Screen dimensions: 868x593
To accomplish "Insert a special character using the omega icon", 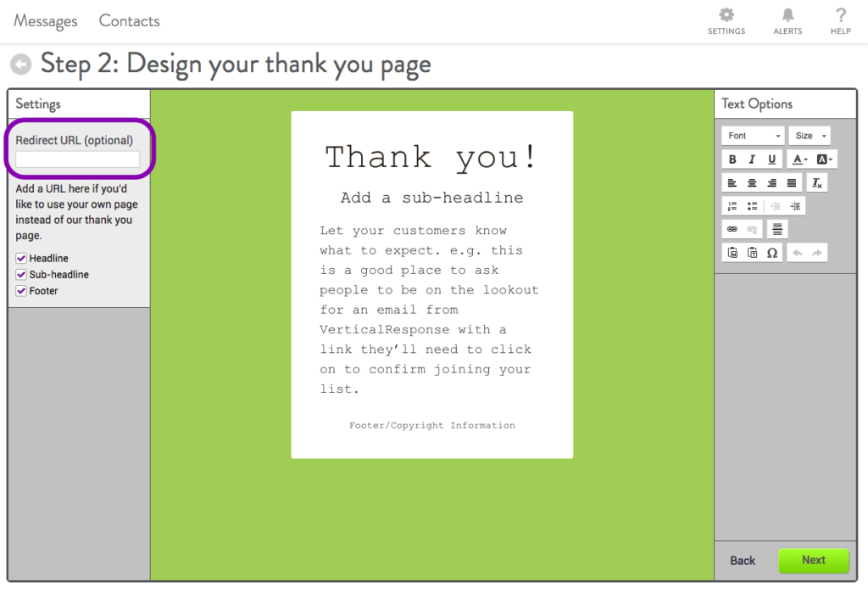I will 773,252.
